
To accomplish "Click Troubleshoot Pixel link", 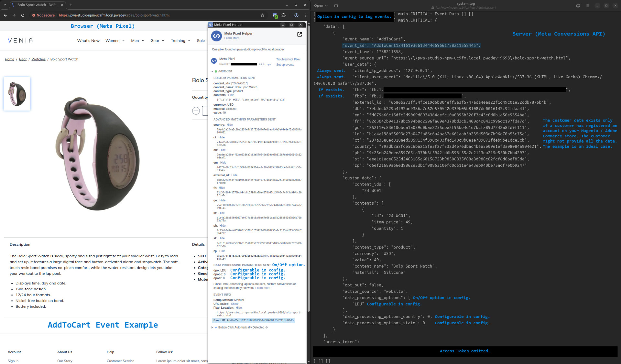I will tap(288, 59).
